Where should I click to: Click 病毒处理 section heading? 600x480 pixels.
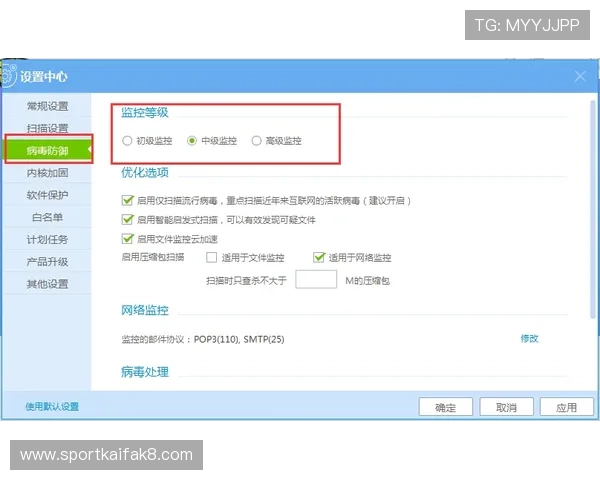(145, 372)
